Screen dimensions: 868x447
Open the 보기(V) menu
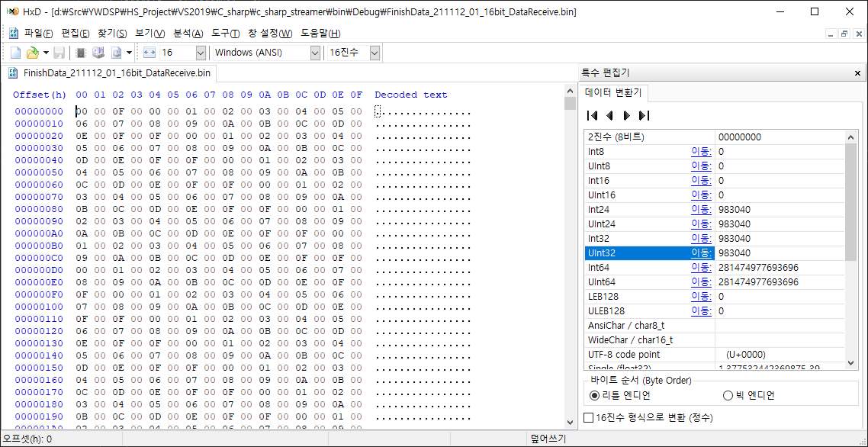coord(150,34)
